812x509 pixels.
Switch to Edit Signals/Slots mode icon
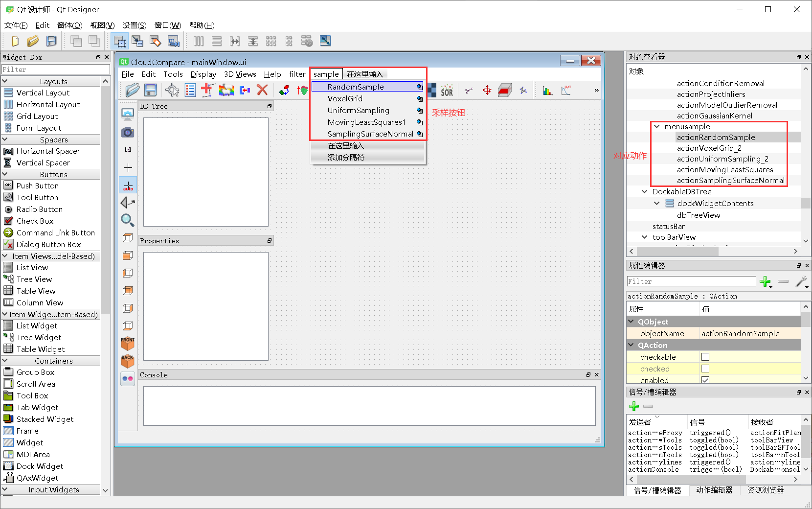point(137,41)
